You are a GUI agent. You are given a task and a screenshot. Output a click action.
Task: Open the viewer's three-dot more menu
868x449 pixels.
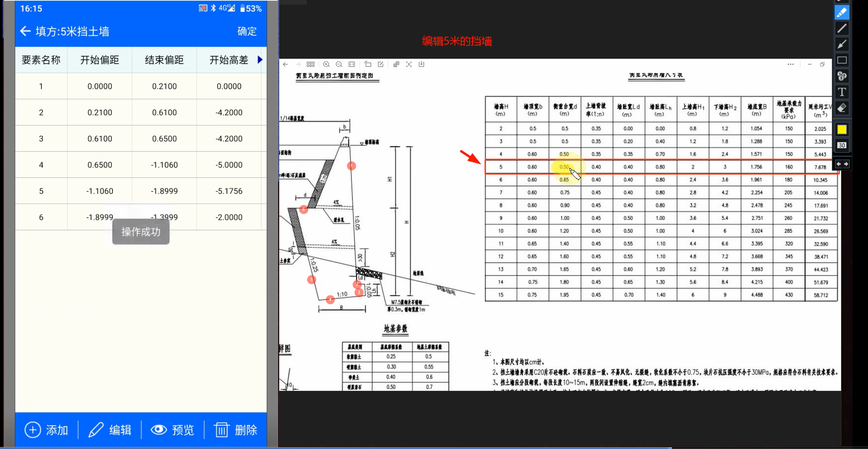[x=790, y=64]
